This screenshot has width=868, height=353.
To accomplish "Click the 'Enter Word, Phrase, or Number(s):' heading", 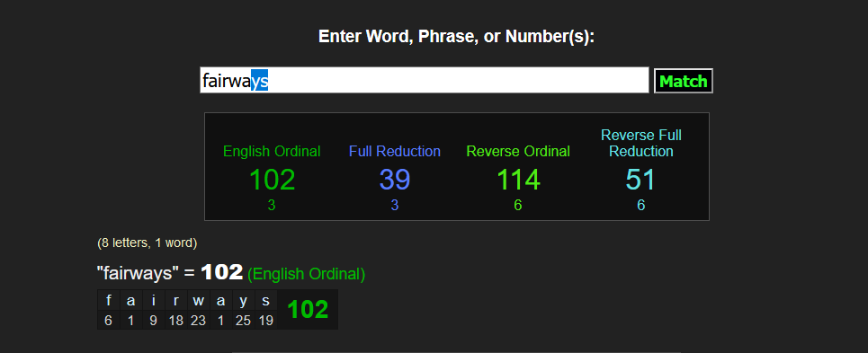I will (457, 37).
